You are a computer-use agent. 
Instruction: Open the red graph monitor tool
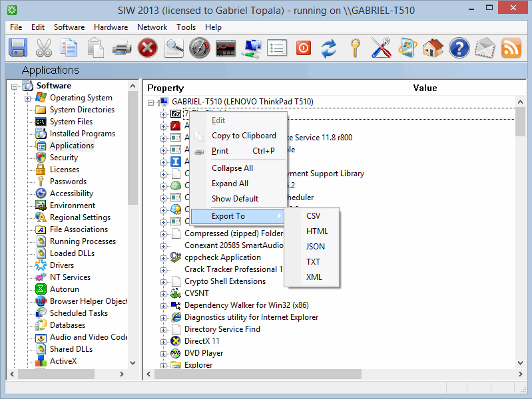(x=226, y=48)
